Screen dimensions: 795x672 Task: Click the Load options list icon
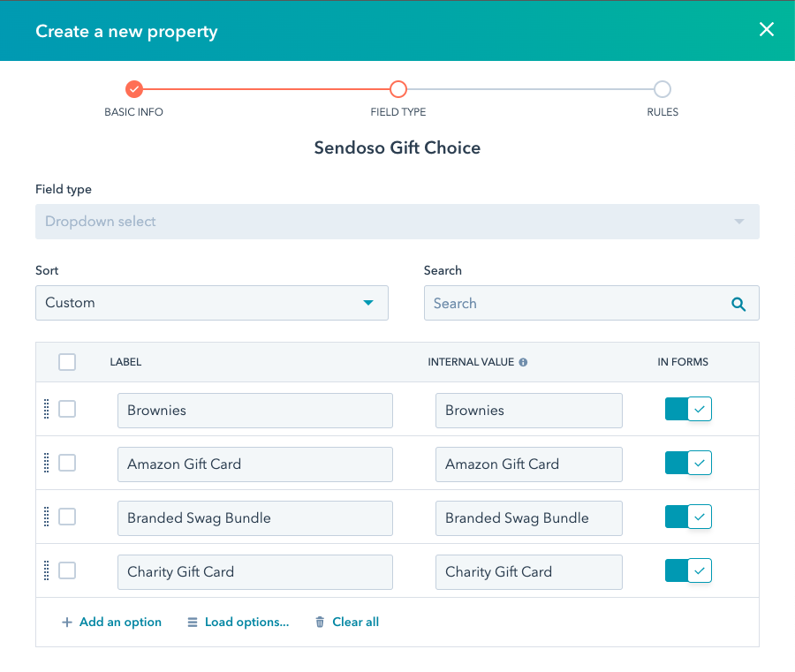click(x=193, y=623)
